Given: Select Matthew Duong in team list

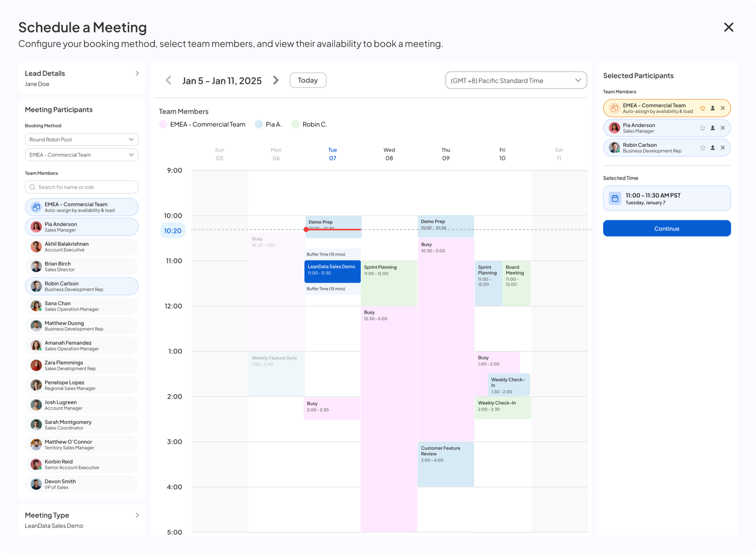Looking at the screenshot, I should click(x=82, y=326).
